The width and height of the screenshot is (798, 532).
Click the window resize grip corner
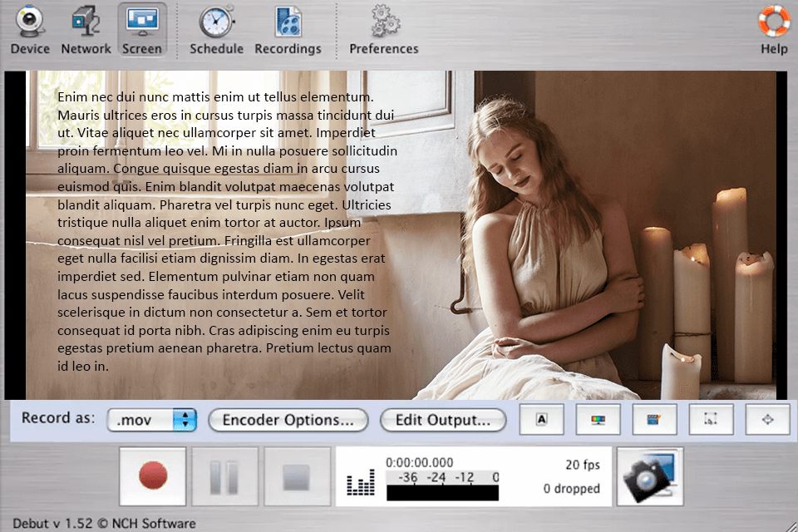pos(791,525)
